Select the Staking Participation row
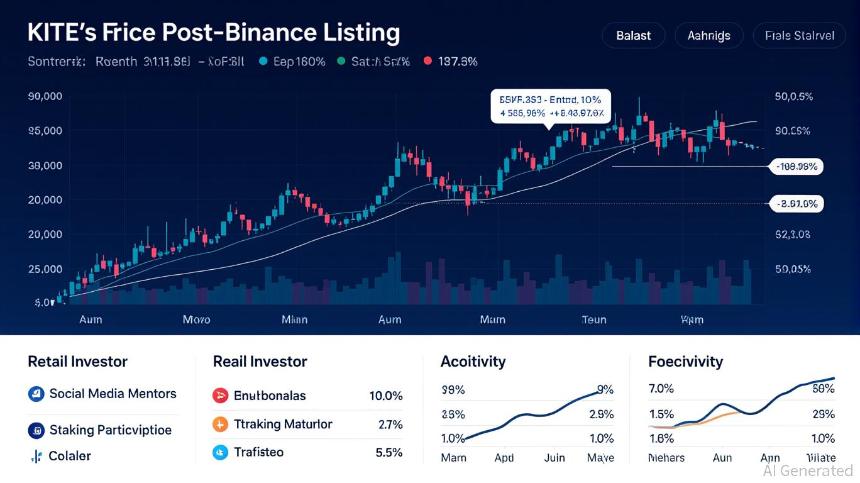 (x=110, y=431)
